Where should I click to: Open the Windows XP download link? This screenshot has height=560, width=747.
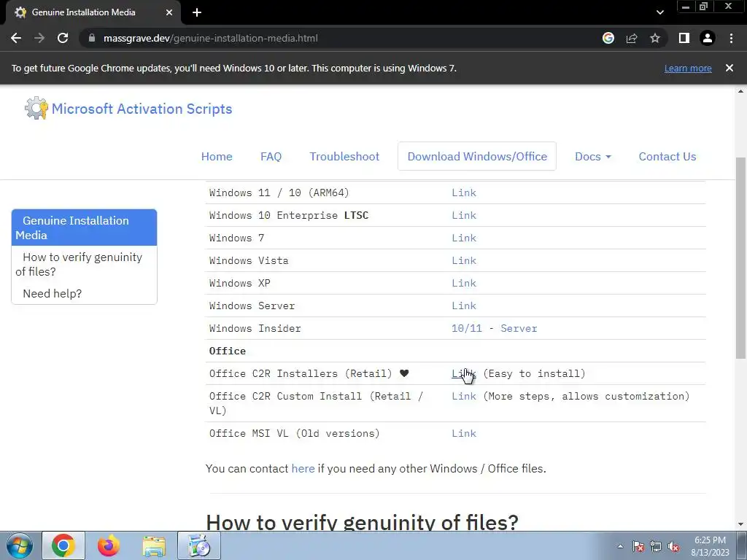pyautogui.click(x=464, y=284)
